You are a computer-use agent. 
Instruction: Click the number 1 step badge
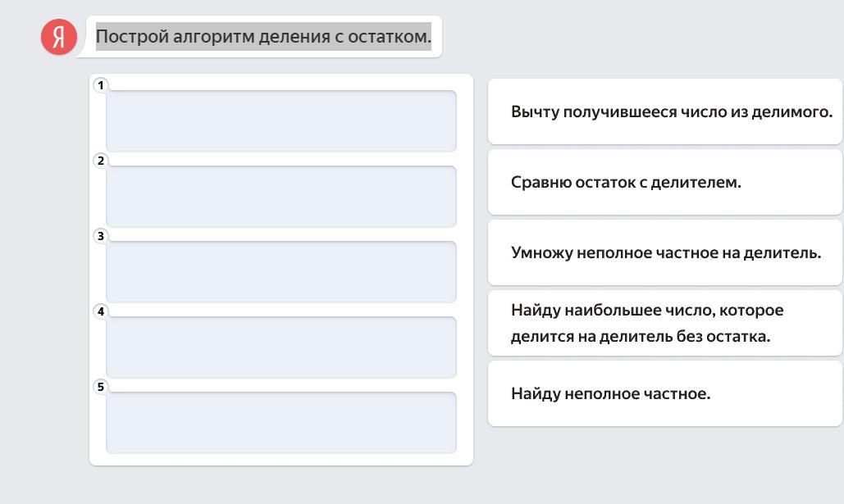coord(101,85)
